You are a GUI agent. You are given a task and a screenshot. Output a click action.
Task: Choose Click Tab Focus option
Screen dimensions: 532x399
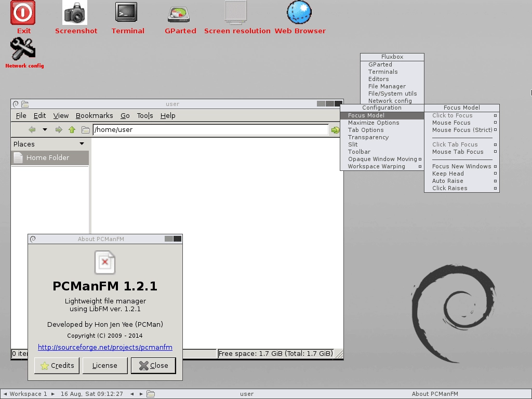pyautogui.click(x=462, y=144)
